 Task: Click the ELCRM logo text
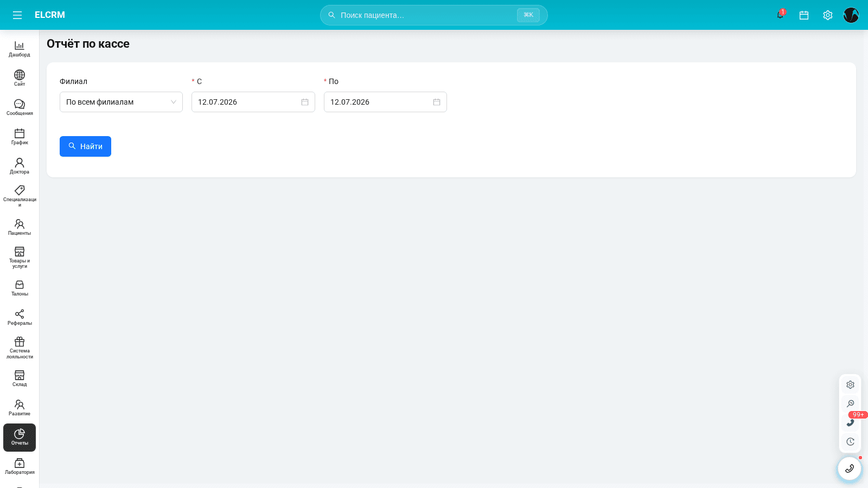tap(50, 15)
